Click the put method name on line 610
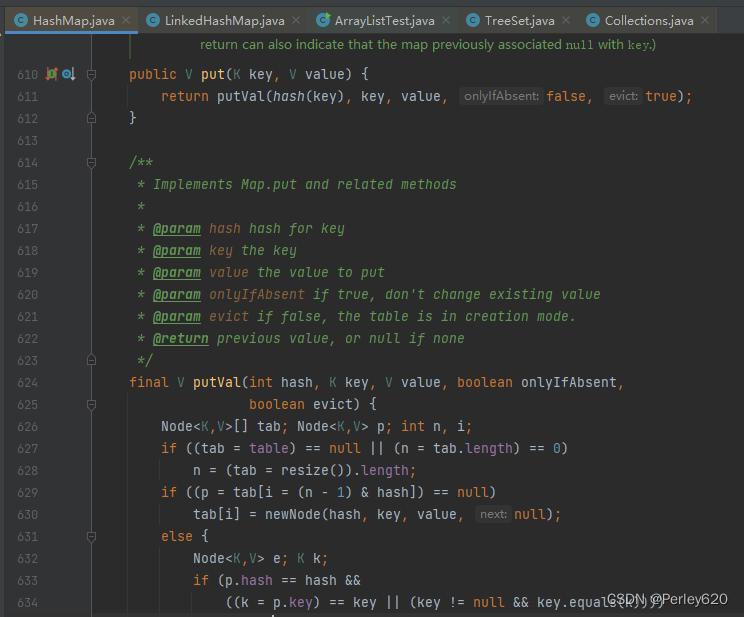Viewport: 744px width, 617px height. click(x=213, y=75)
